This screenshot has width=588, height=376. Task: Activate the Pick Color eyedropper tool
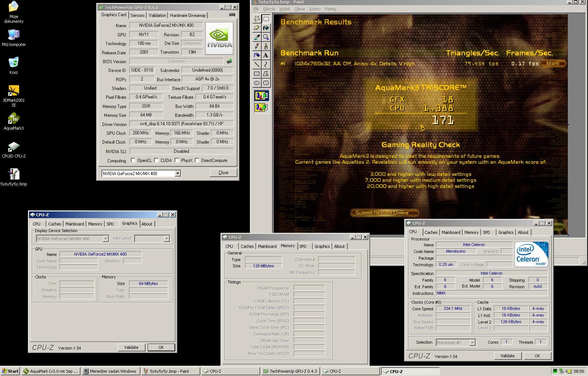[x=257, y=37]
